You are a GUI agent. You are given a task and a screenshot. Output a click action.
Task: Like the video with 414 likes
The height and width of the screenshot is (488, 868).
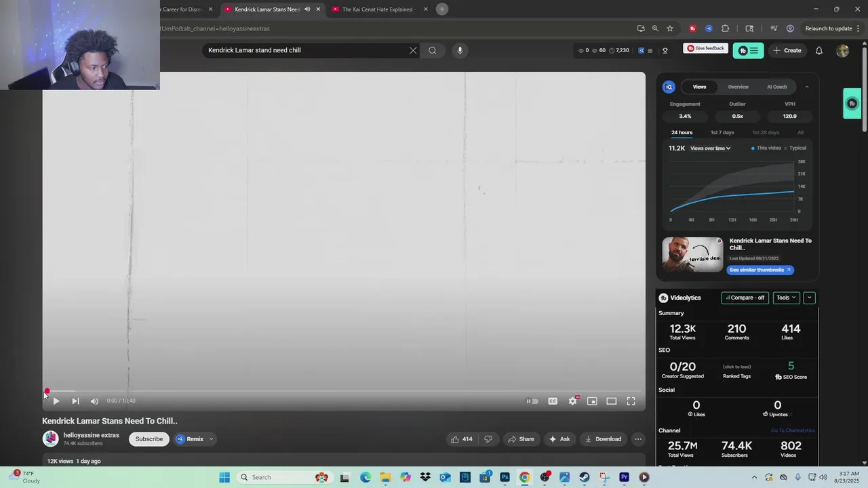tap(462, 439)
